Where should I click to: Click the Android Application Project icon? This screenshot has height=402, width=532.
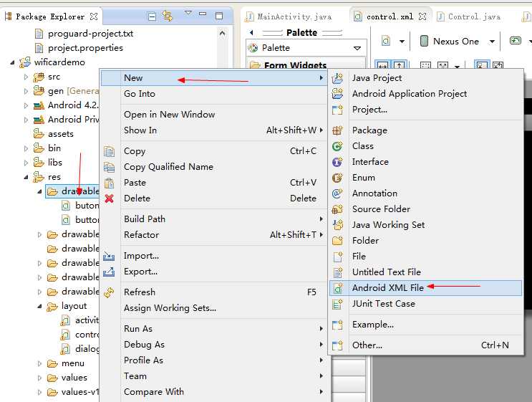(x=337, y=94)
